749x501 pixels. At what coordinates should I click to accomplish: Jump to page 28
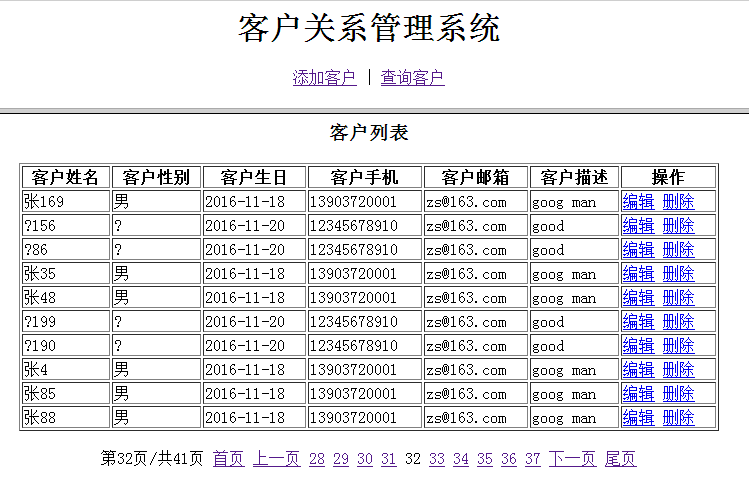(317, 459)
